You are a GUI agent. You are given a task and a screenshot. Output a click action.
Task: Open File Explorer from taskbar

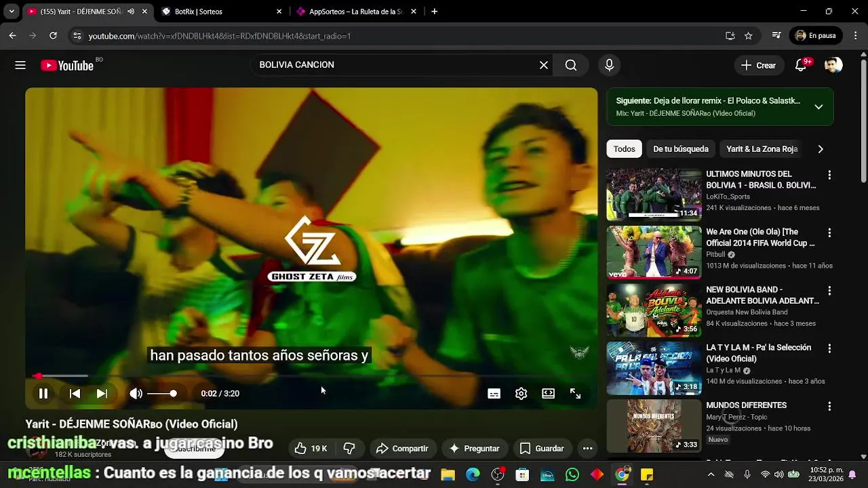[448, 474]
